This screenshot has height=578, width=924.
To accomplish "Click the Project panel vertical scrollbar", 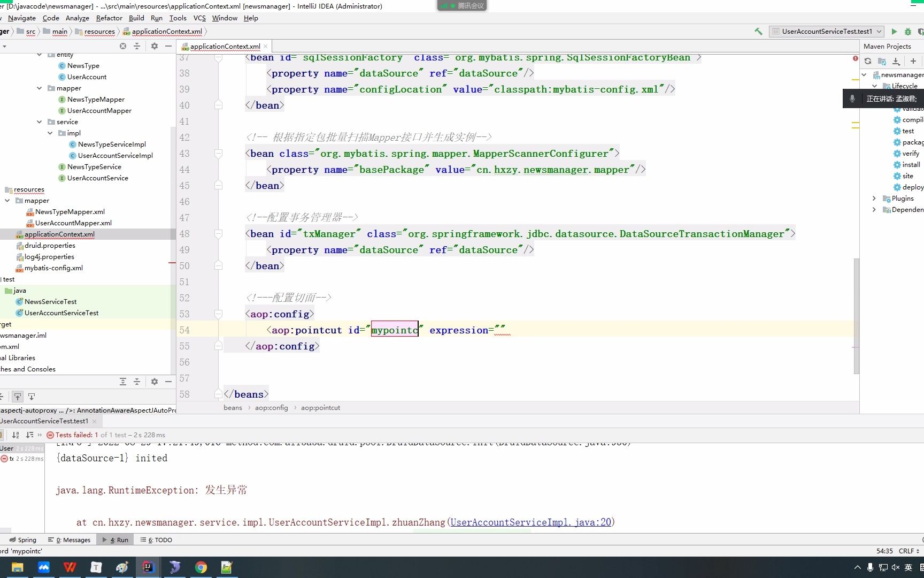I will coord(173,250).
